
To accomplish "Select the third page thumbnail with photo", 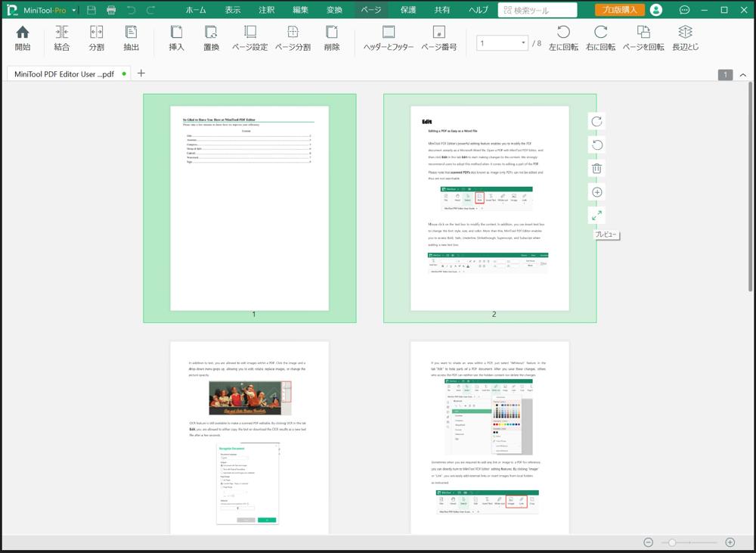I will coord(249,438).
